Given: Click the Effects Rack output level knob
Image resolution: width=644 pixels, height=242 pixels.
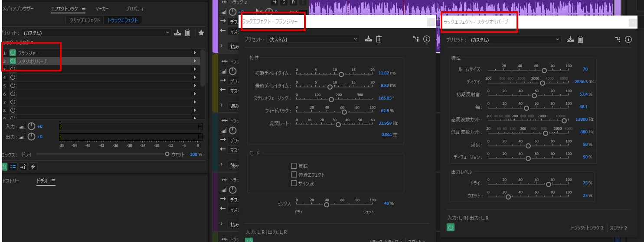Looking at the screenshot, I should tap(31, 136).
